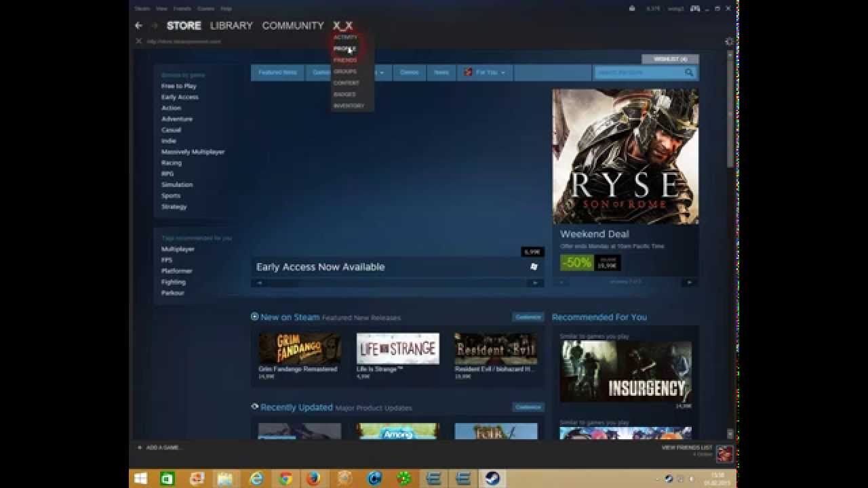Show next featured item in main carousel

click(535, 283)
